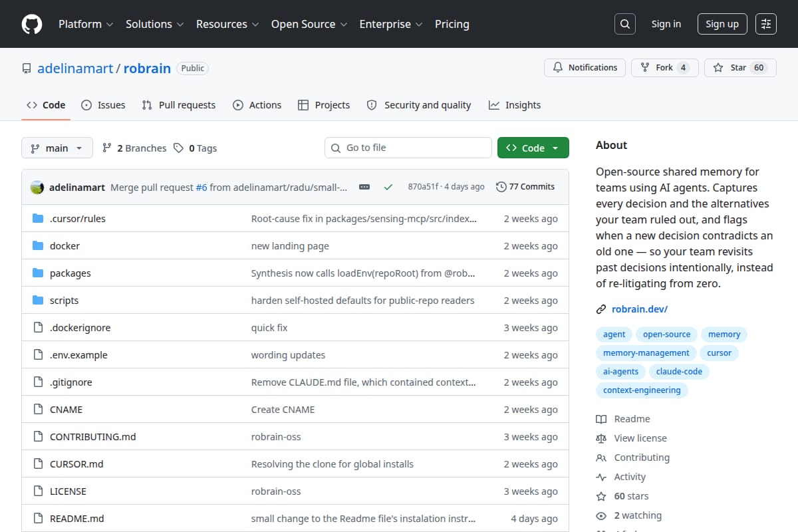Click the file icon beside CNAME
The width and height of the screenshot is (798, 532).
coord(38,410)
